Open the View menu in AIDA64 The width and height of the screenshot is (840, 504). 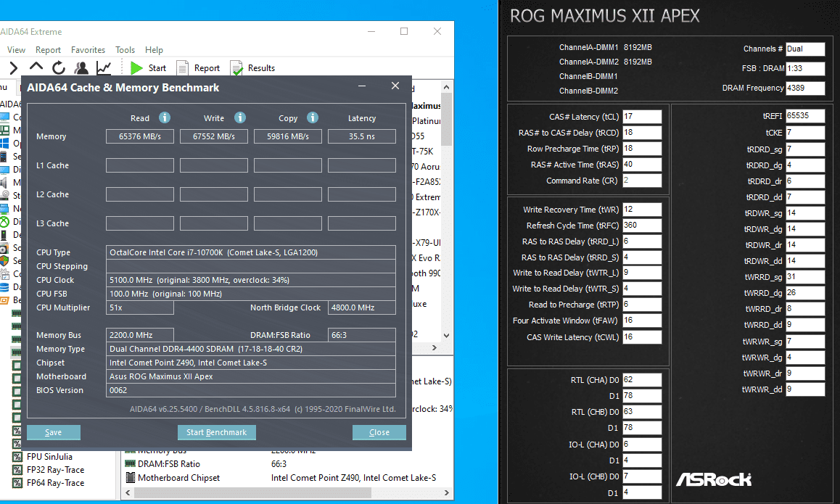pyautogui.click(x=16, y=50)
